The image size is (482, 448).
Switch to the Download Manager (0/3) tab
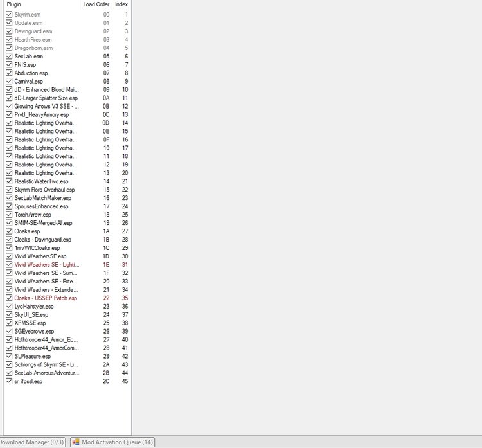[32, 442]
